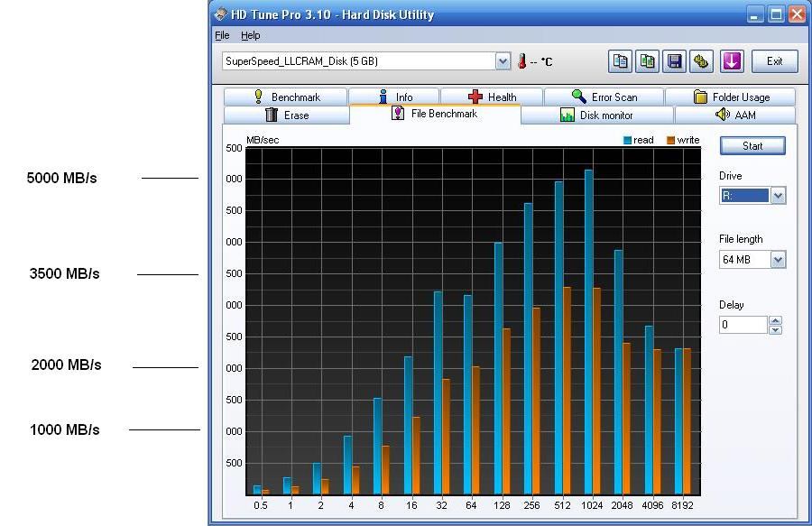The width and height of the screenshot is (812, 526).
Task: Click the save screenshot floppy disk icon
Action: tap(674, 61)
